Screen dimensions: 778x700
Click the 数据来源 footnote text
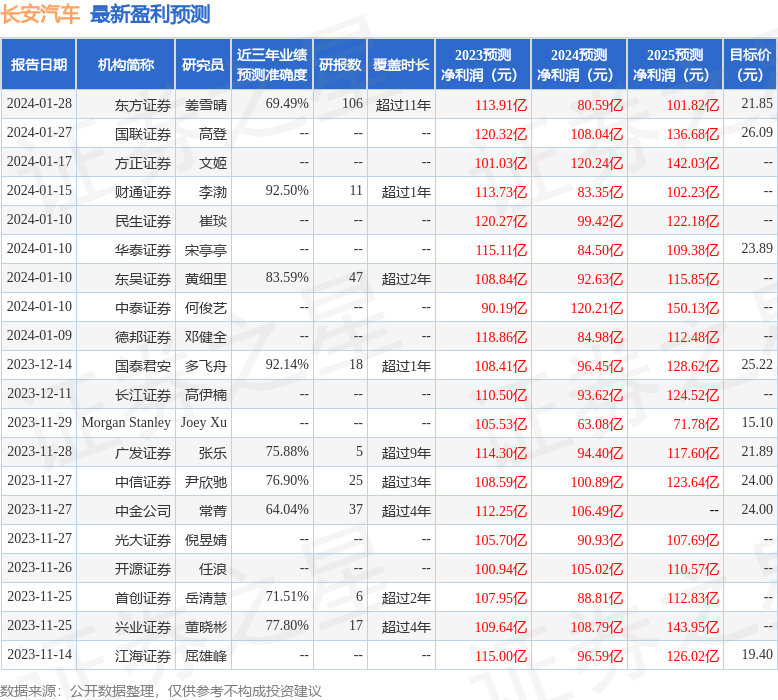click(161, 691)
